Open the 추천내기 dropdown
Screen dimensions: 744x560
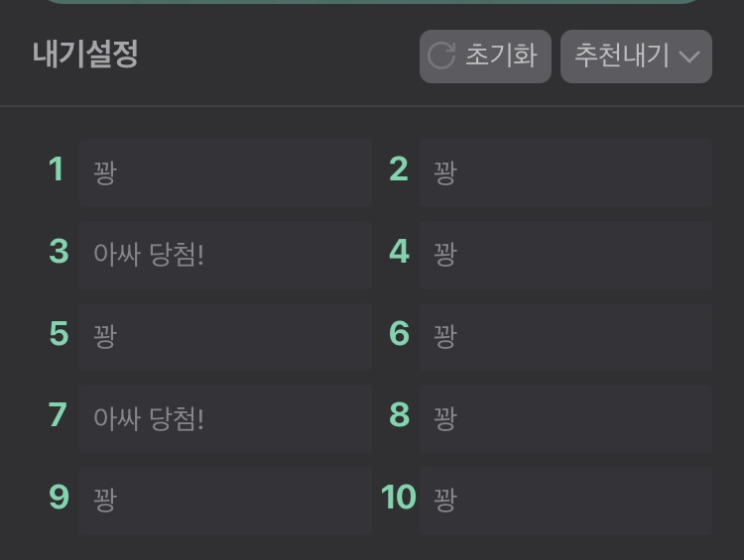pyautogui.click(x=635, y=56)
